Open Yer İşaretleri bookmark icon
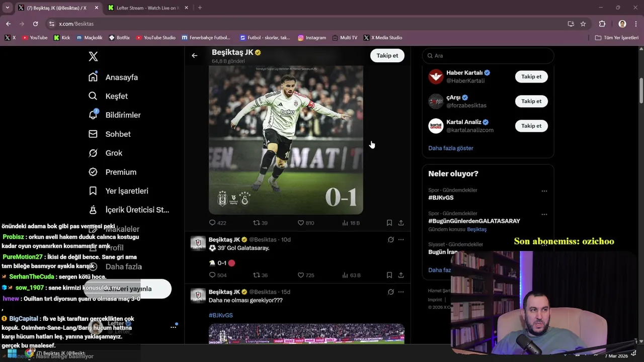Viewport: 644px width, 362px height. (x=93, y=191)
